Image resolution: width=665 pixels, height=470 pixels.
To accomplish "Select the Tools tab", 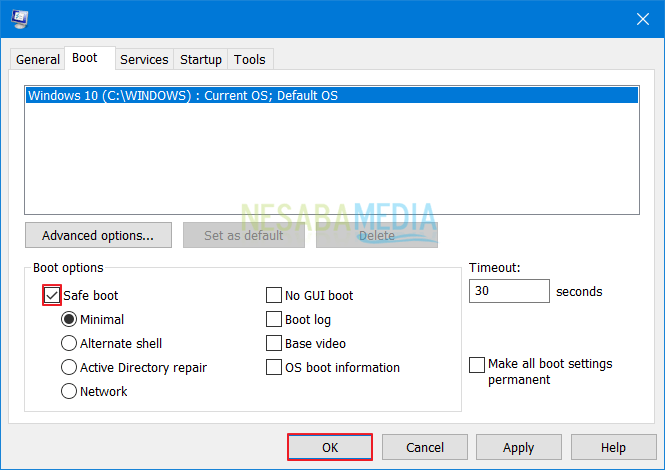I will 250,59.
